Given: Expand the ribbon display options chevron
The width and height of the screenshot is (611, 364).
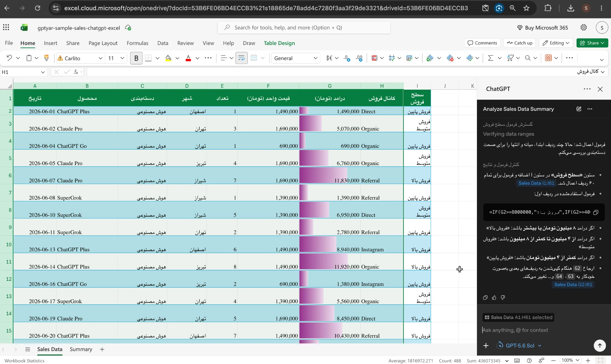Looking at the screenshot, I should point(602,60).
